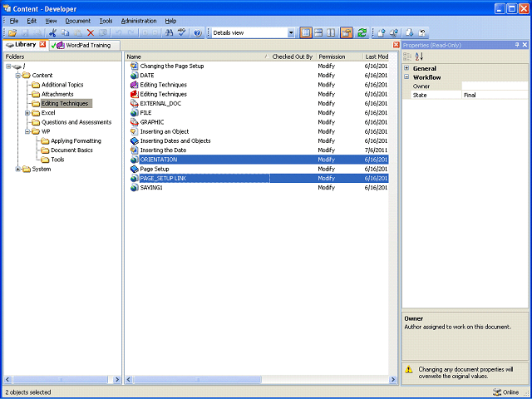Viewport: 532px width, 399px height.
Task: Click the Cut scissors toolbar icon
Action: coord(52,33)
